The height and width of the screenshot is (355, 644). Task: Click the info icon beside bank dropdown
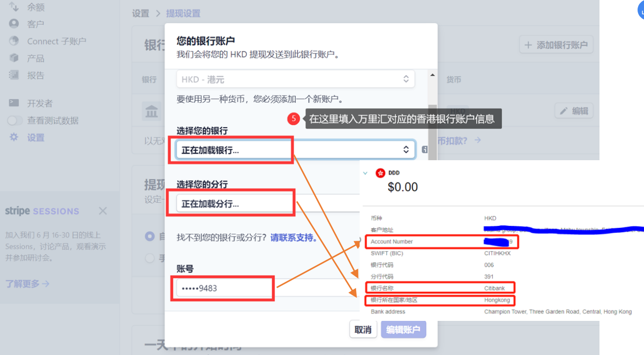coord(424,149)
